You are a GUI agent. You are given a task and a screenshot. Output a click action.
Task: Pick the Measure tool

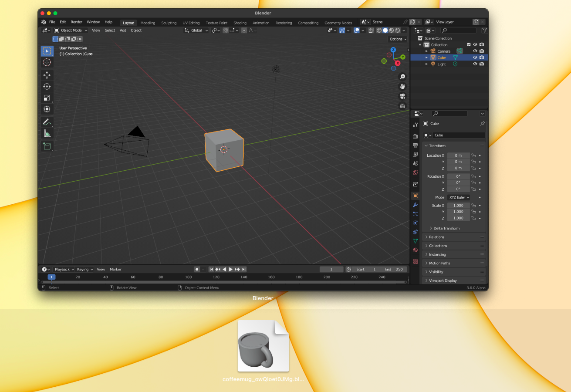pos(47,133)
